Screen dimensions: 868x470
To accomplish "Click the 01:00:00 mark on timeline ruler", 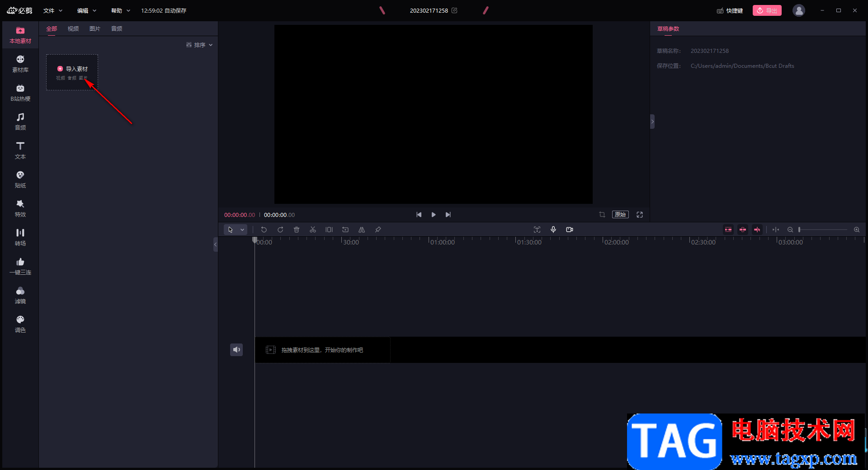I will pyautogui.click(x=442, y=242).
